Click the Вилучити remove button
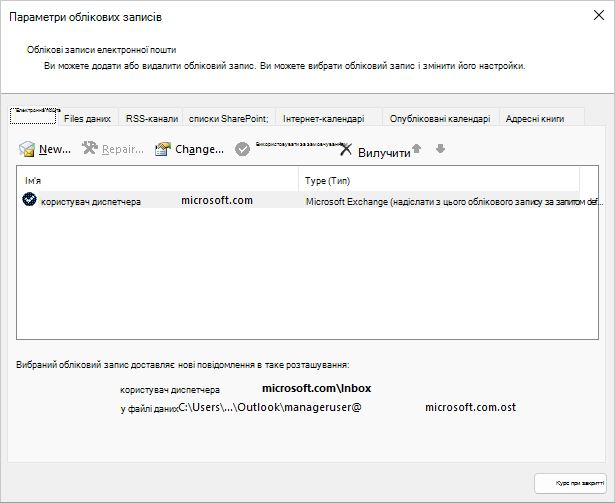This screenshot has width=615, height=503. pyautogui.click(x=384, y=153)
